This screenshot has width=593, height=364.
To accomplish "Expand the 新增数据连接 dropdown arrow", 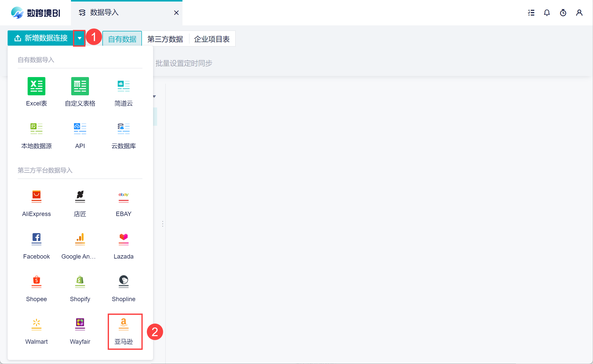I will [79, 38].
